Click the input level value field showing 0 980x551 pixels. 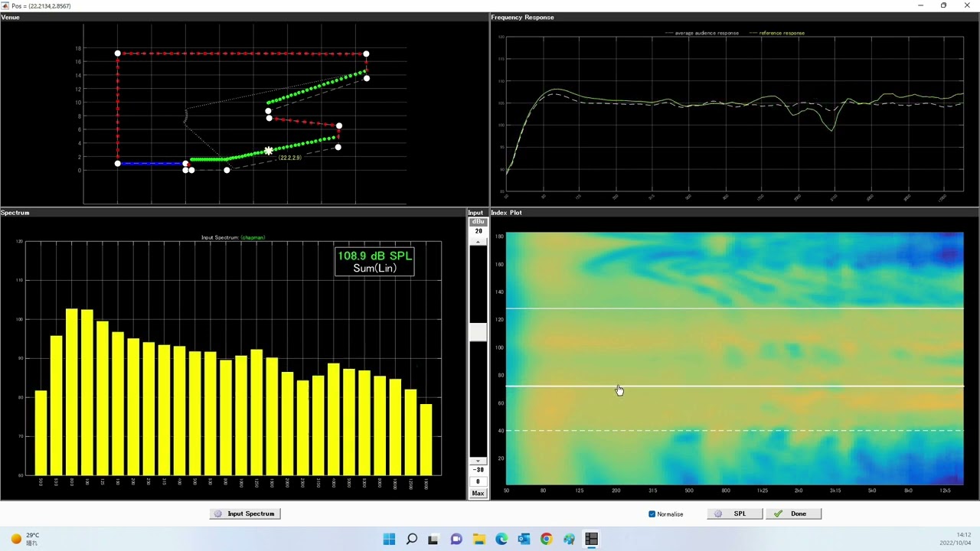click(x=478, y=481)
